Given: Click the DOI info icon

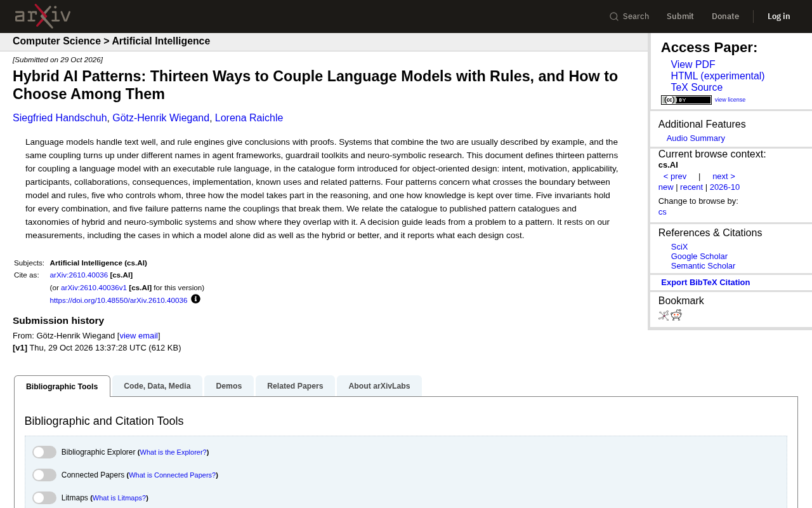Looking at the screenshot, I should (195, 299).
